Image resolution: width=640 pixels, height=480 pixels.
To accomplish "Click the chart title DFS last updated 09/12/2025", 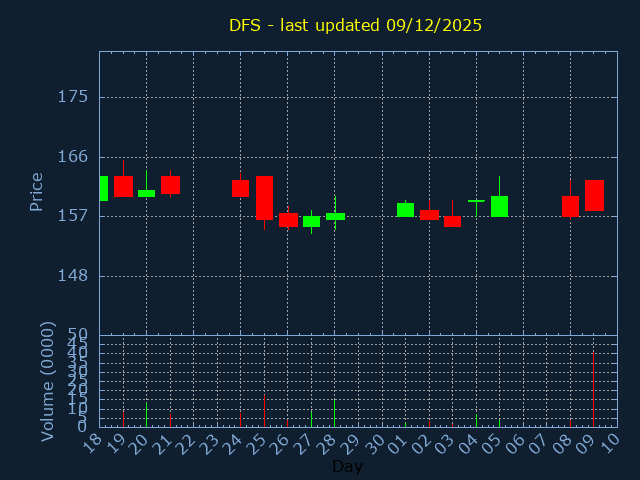I will [355, 25].
